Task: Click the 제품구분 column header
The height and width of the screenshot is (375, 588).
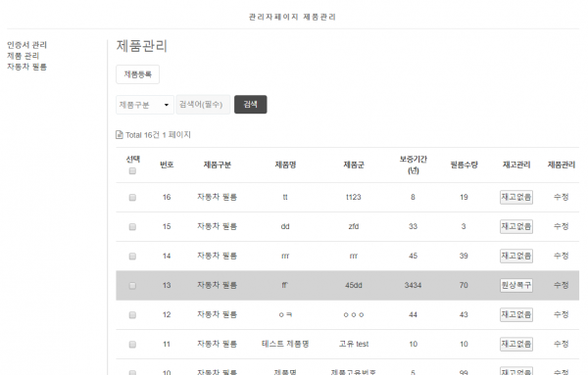Action: 218,164
